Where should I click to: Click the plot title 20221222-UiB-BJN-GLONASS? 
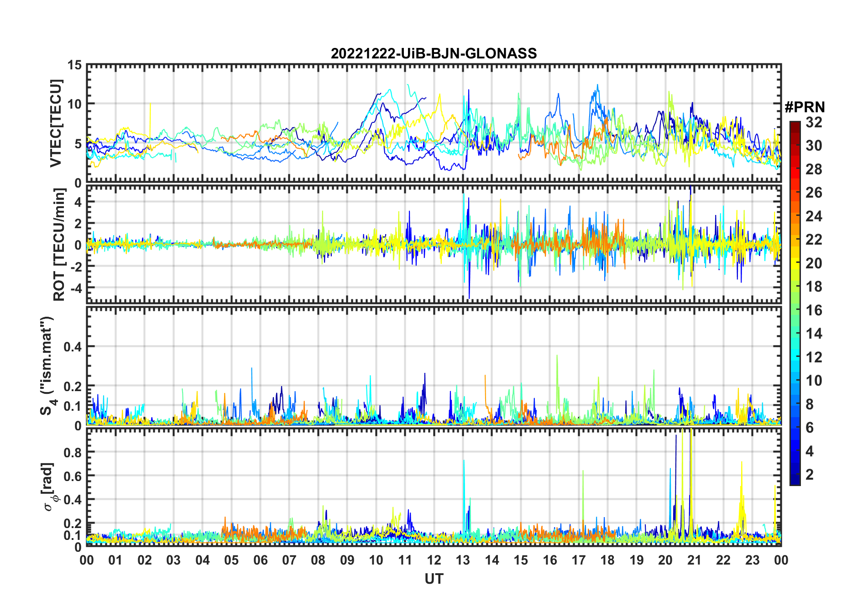coord(434,53)
